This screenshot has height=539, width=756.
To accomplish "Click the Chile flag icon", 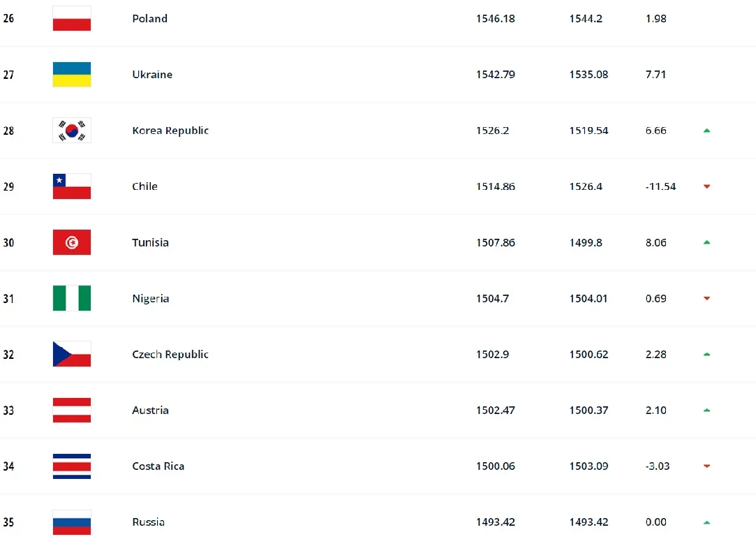I will point(71,186).
